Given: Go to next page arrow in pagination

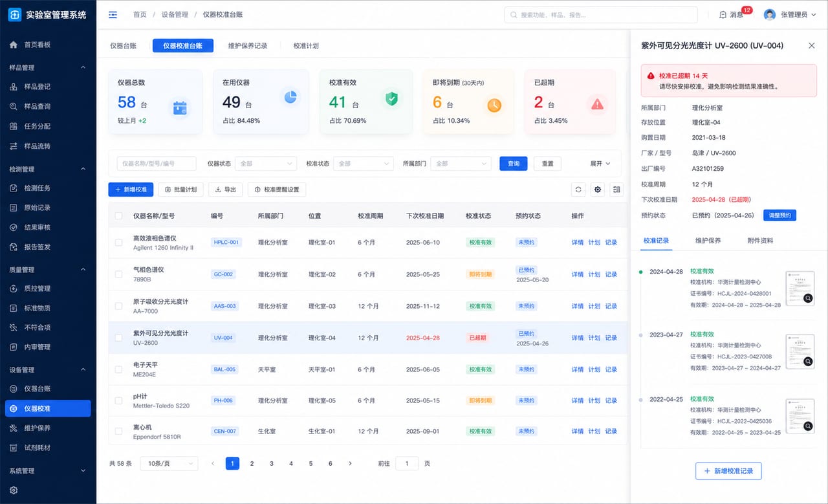Looking at the screenshot, I should click(x=350, y=463).
